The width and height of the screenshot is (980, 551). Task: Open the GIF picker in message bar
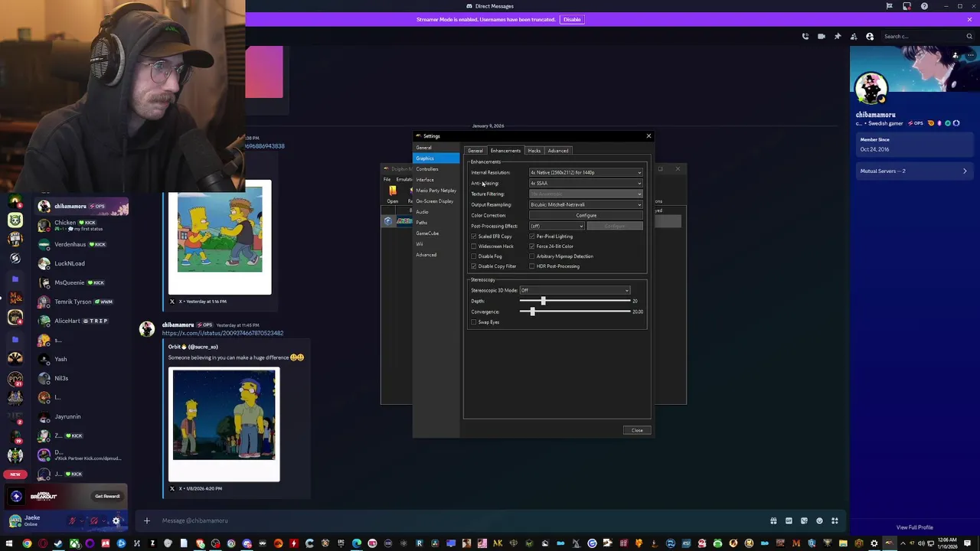[789, 520]
